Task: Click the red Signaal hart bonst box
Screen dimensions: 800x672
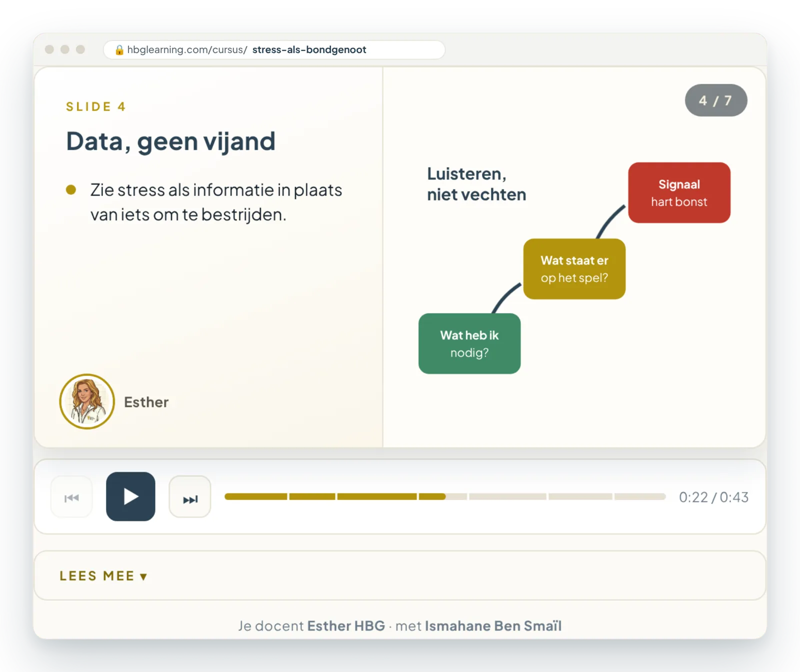Action: click(679, 192)
